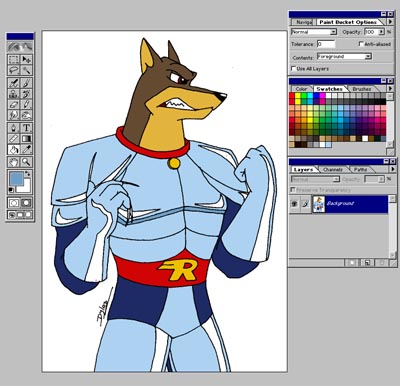The height and width of the screenshot is (386, 400).
Task: Select the Eraser tool
Action: click(x=14, y=104)
